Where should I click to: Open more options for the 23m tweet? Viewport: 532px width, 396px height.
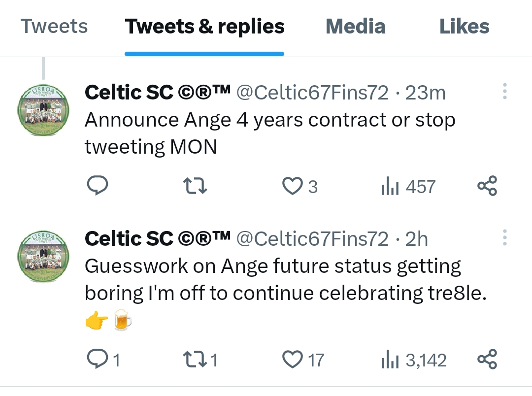coord(504,92)
